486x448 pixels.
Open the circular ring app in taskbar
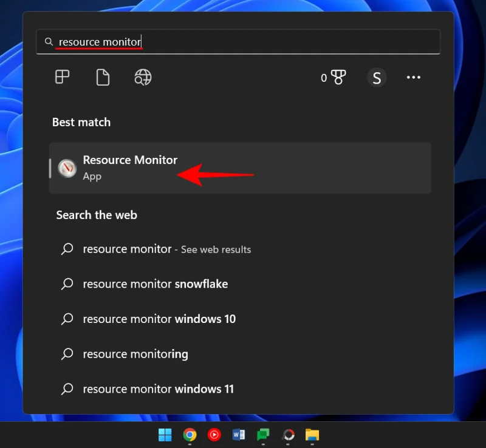288,435
